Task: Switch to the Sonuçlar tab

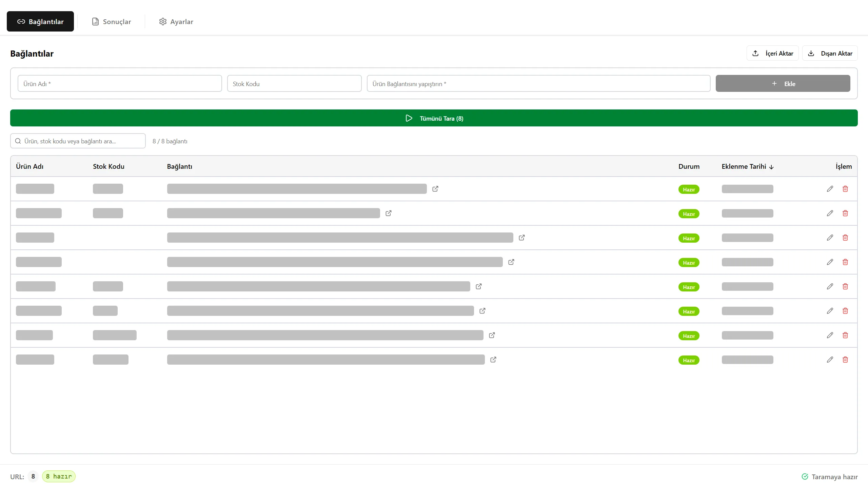Action: (x=111, y=22)
